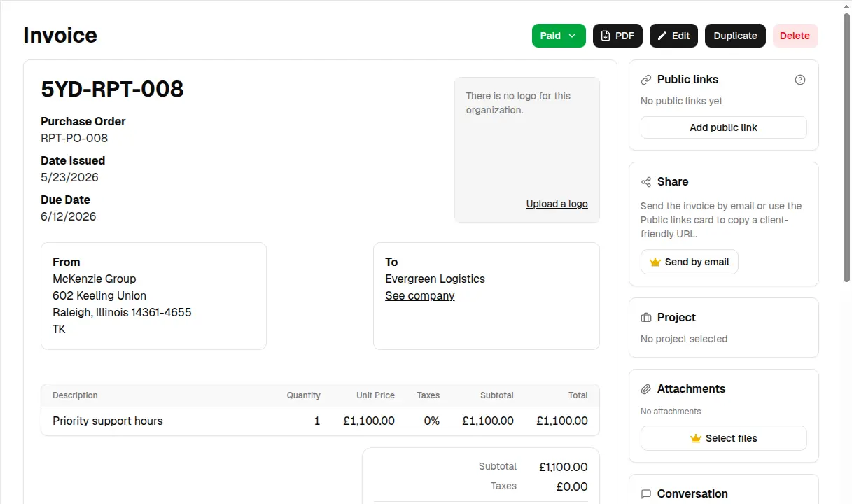Click the help icon in Public links card
Viewport: 852px width, 504px height.
(800, 80)
